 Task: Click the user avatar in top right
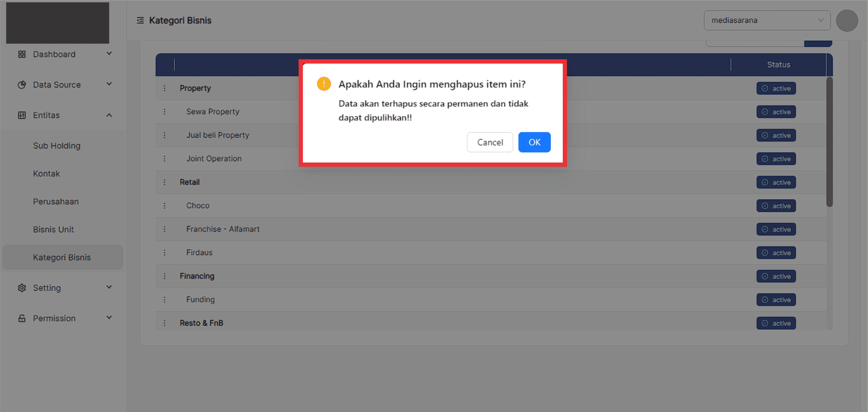[x=847, y=20]
